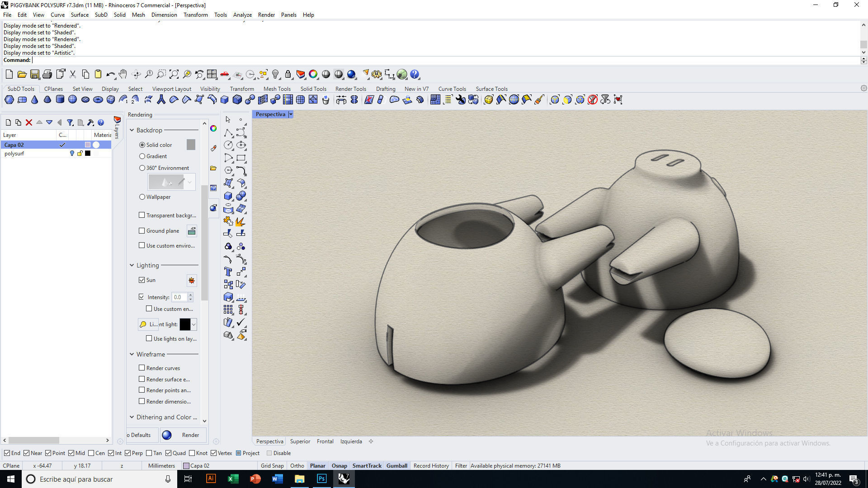Image resolution: width=868 pixels, height=488 pixels.
Task: Collapse the Lighting section
Action: click(x=132, y=265)
